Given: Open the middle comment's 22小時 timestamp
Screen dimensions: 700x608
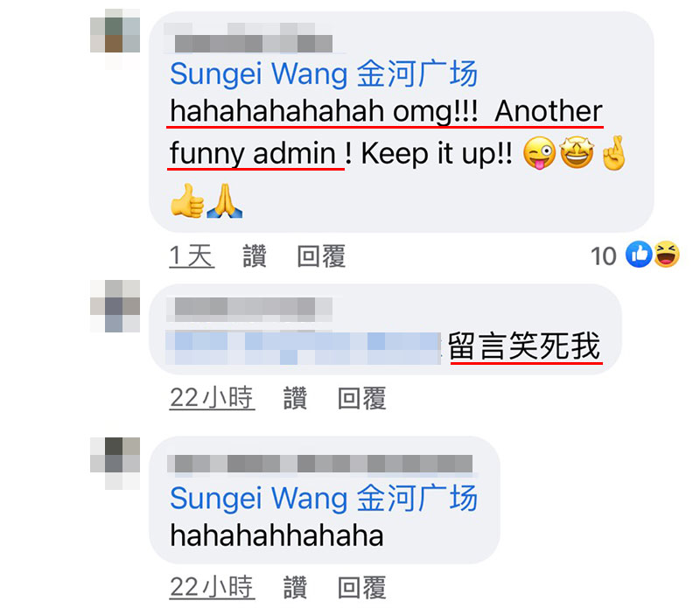Looking at the screenshot, I should click(x=212, y=398).
